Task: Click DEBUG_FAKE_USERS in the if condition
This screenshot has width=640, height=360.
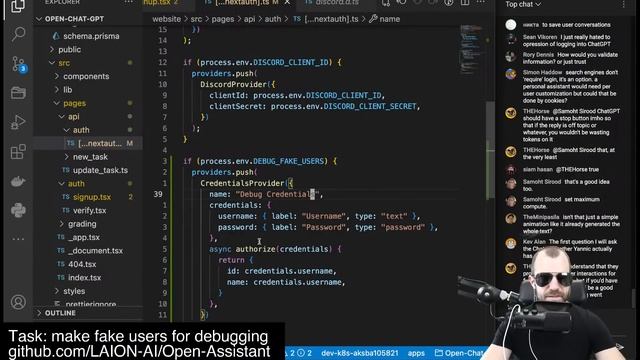Action: click(x=288, y=161)
